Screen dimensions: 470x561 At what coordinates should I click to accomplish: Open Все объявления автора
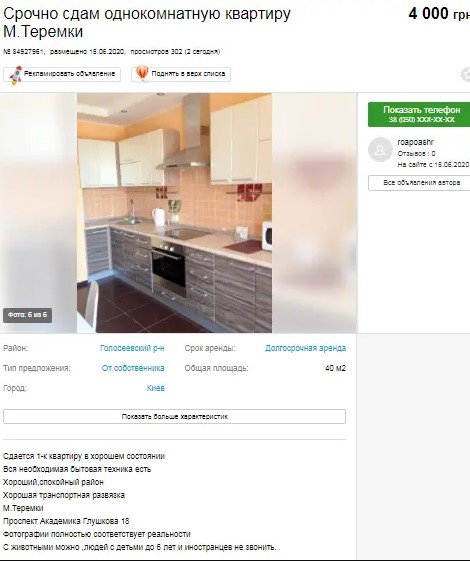point(419,183)
